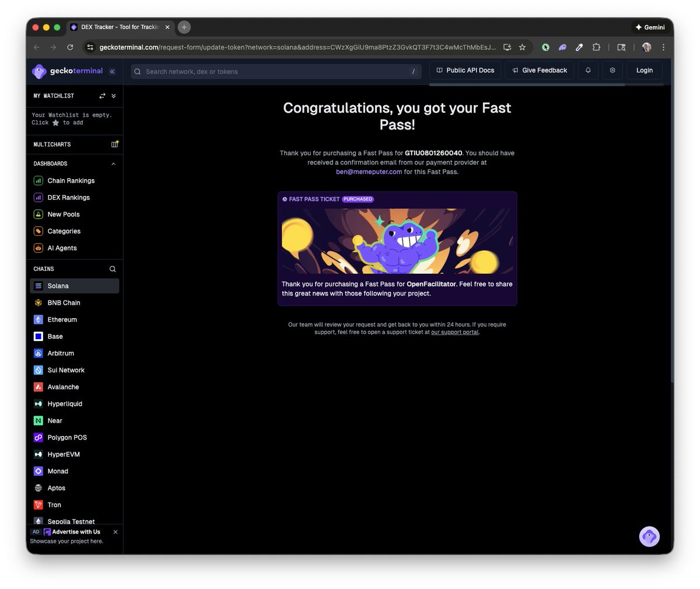
Task: Click the eyedropper extension icon
Action: [579, 47]
